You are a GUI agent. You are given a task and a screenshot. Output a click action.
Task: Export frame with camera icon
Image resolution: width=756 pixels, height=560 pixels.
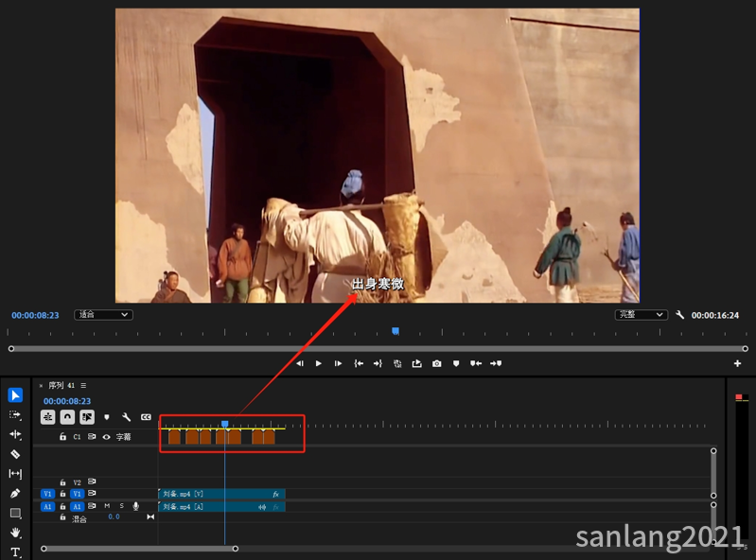437,363
